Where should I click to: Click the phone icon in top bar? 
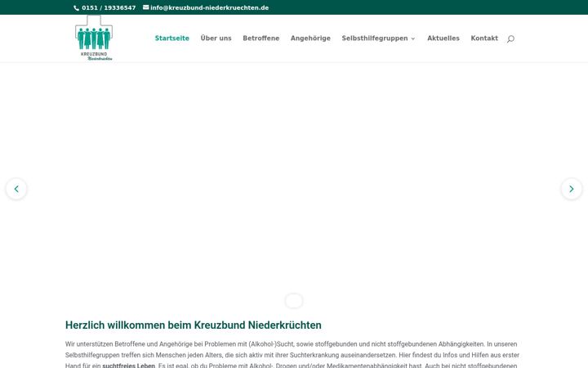tap(76, 8)
